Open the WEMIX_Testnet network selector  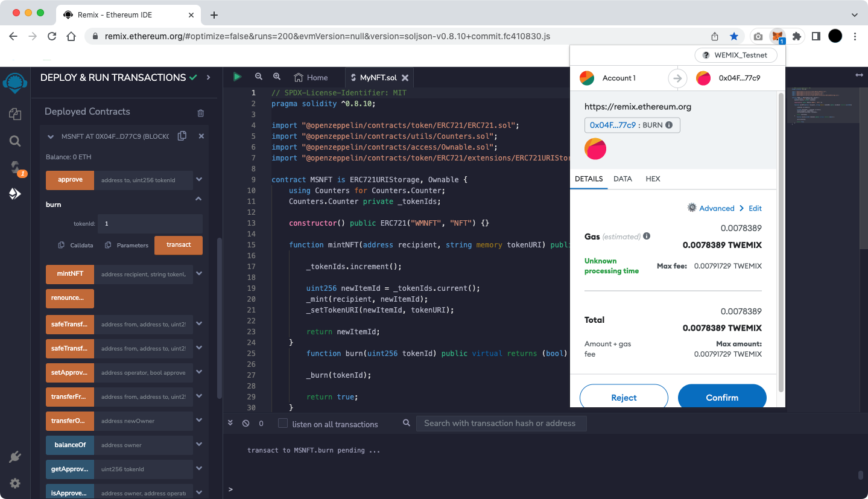(736, 55)
